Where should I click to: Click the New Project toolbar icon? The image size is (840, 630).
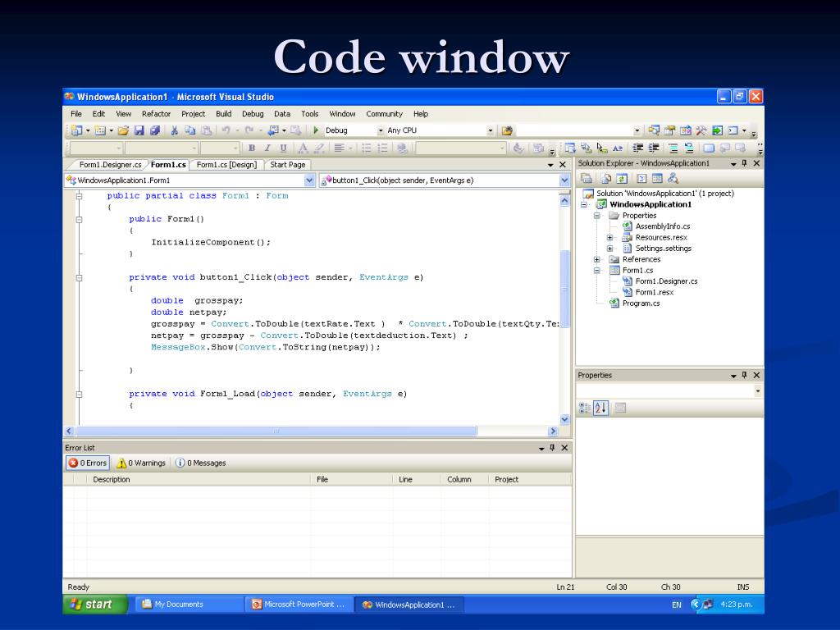click(77, 130)
